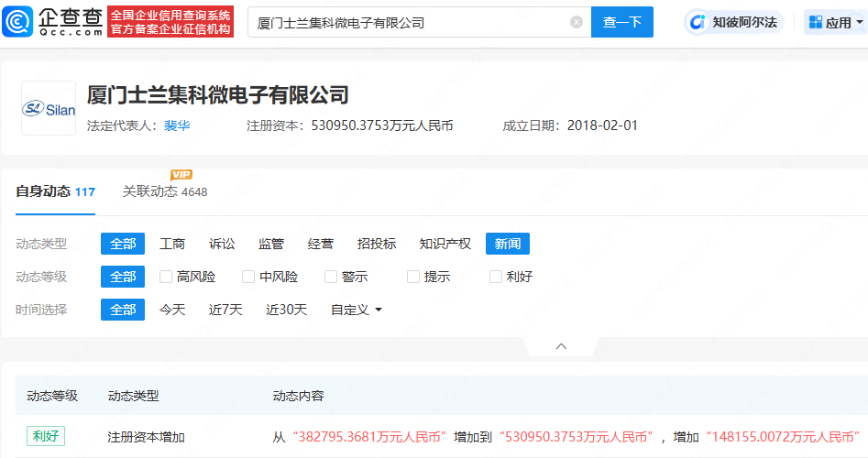This screenshot has width=868, height=458.
Task: Click the red 全国企业信用查询系统 banner
Action: pos(170,22)
